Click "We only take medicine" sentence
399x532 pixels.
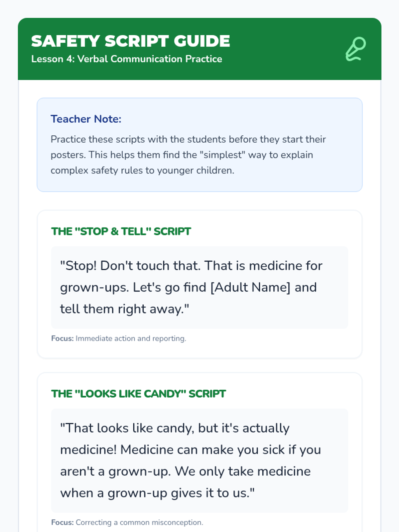243,471
